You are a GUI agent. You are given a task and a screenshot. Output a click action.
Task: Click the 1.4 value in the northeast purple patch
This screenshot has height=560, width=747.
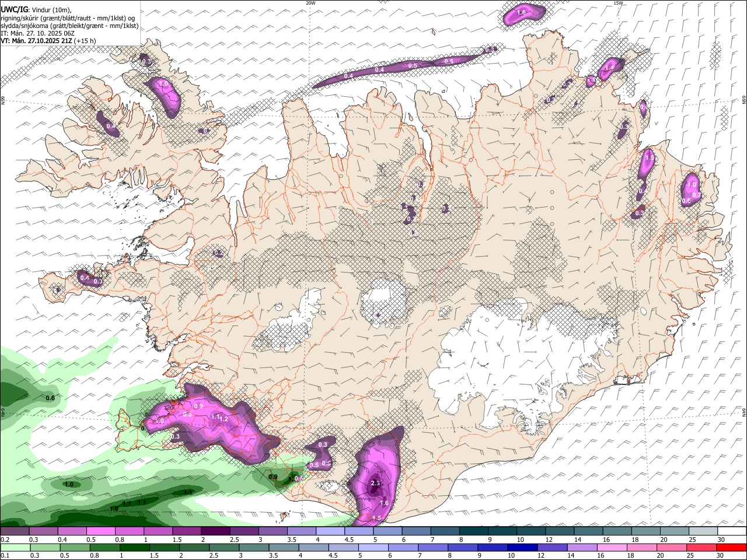pyautogui.click(x=609, y=68)
